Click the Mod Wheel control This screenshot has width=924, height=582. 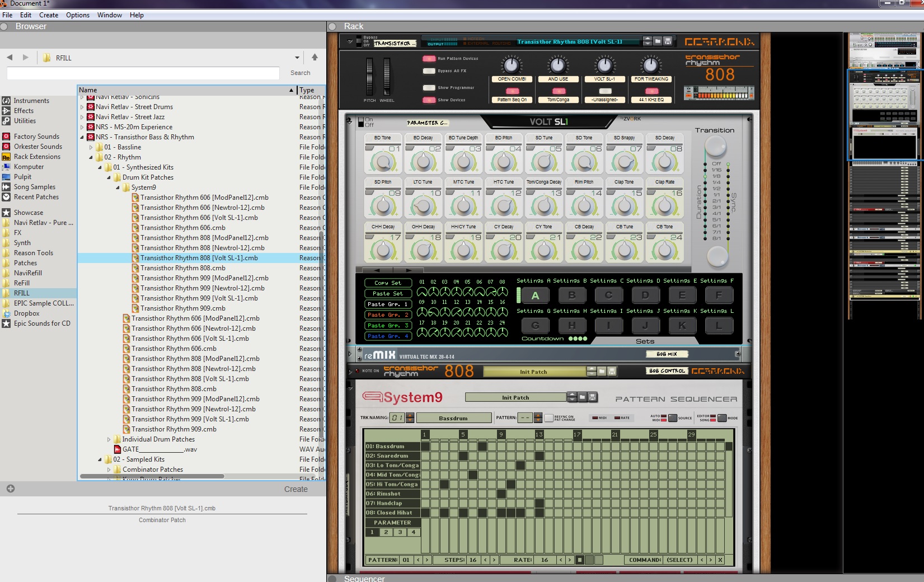[x=387, y=77]
